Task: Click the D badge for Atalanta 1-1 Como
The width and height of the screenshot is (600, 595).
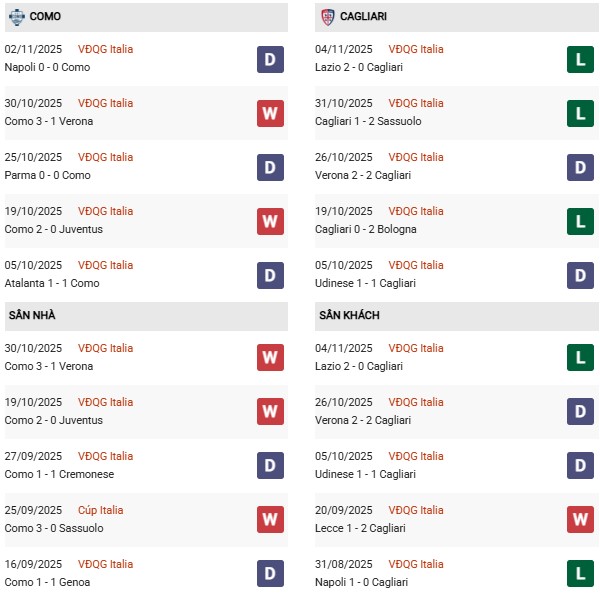Action: click(x=270, y=275)
